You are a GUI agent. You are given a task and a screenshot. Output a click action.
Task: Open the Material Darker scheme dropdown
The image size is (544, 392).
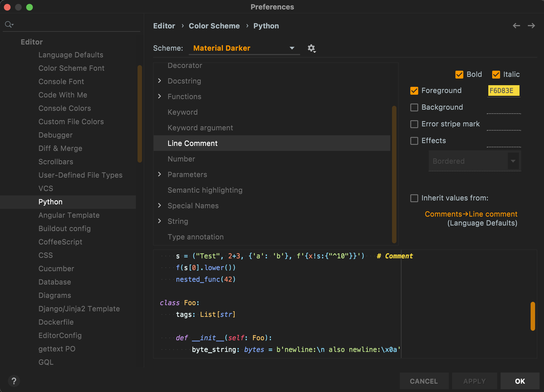pyautogui.click(x=244, y=48)
